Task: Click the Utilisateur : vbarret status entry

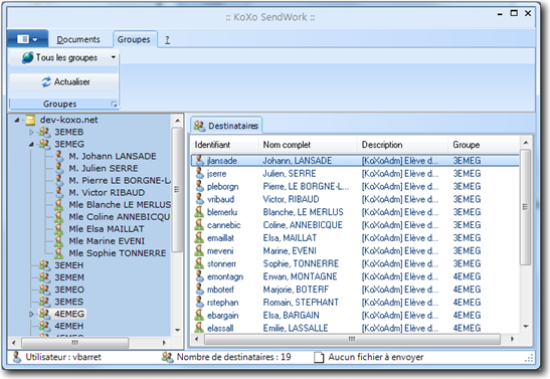Action: click(x=57, y=357)
